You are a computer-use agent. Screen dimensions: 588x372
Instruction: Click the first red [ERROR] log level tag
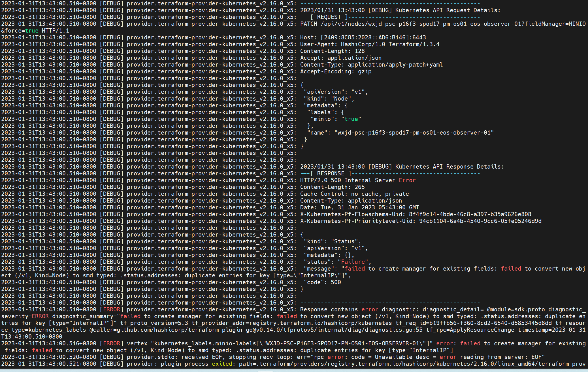coord(111,309)
